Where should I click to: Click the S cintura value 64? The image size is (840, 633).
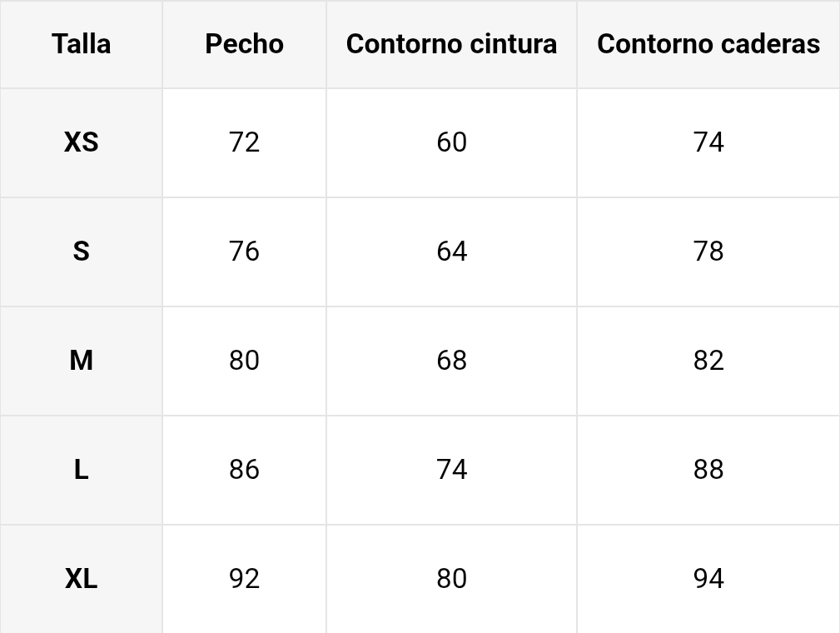[451, 252]
